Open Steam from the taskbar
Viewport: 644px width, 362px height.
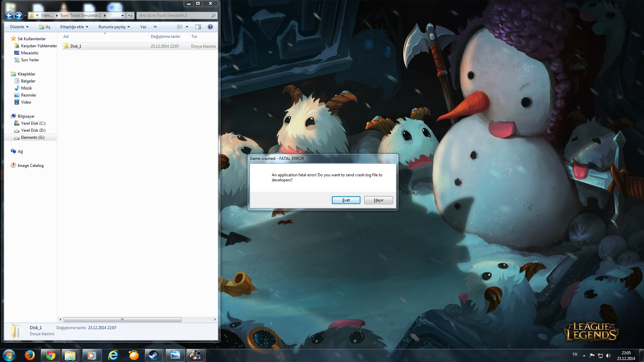coord(154,355)
